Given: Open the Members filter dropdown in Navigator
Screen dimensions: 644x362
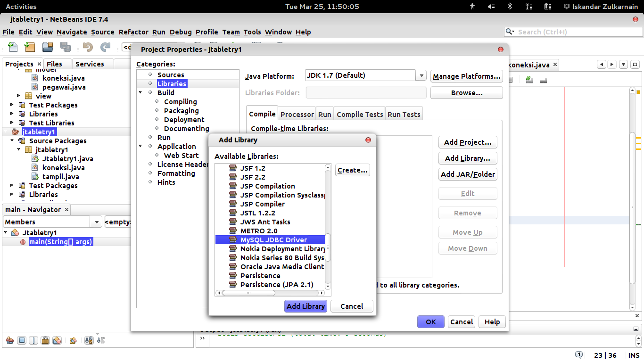Looking at the screenshot, I should pyautogui.click(x=97, y=222).
